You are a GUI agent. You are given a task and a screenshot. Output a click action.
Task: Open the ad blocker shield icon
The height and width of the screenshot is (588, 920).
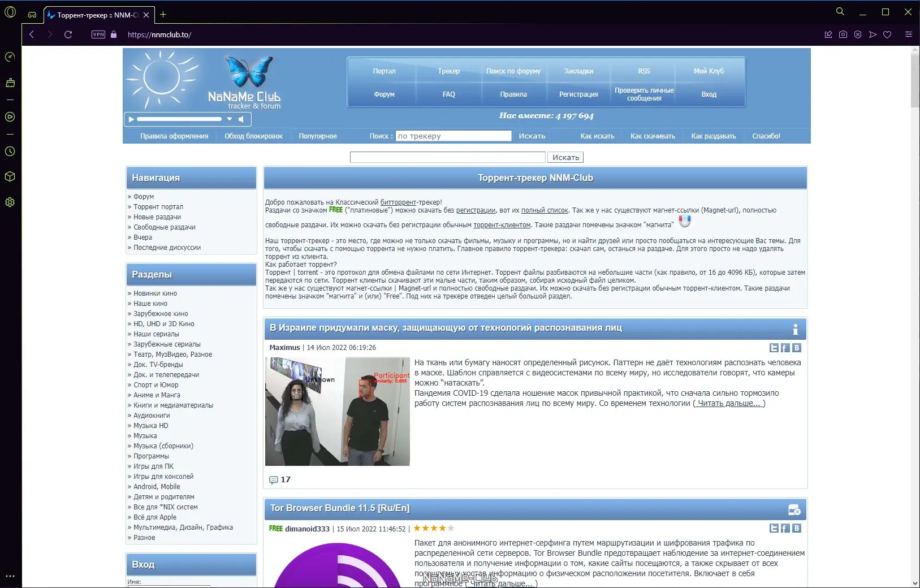tap(858, 34)
